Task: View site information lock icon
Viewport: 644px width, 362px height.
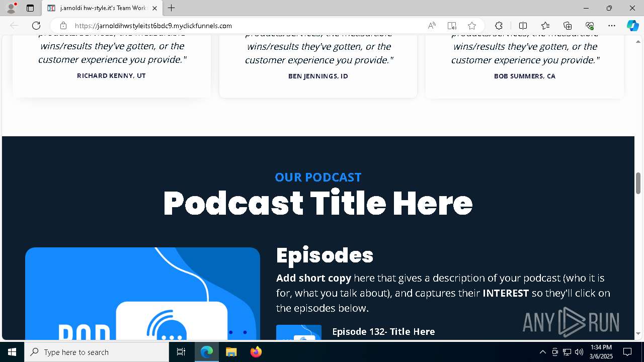Action: tap(63, 26)
